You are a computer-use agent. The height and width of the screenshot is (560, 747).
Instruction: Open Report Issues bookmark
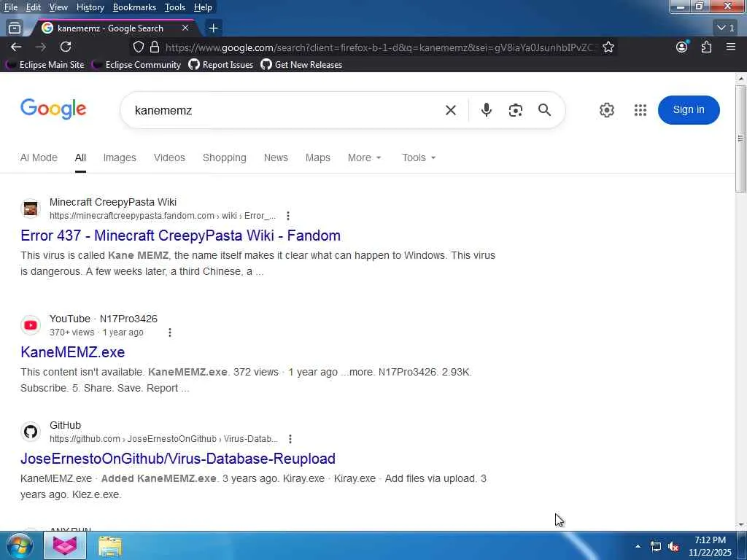[220, 65]
